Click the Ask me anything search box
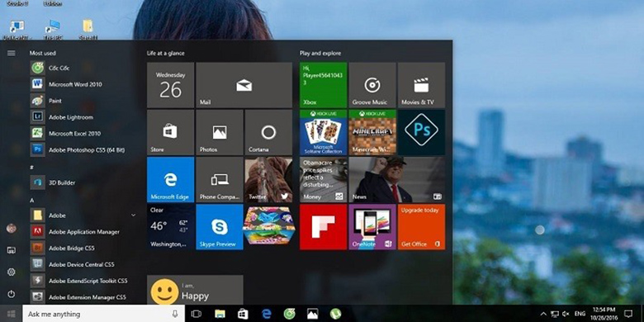The image size is (644, 322). 103,314
